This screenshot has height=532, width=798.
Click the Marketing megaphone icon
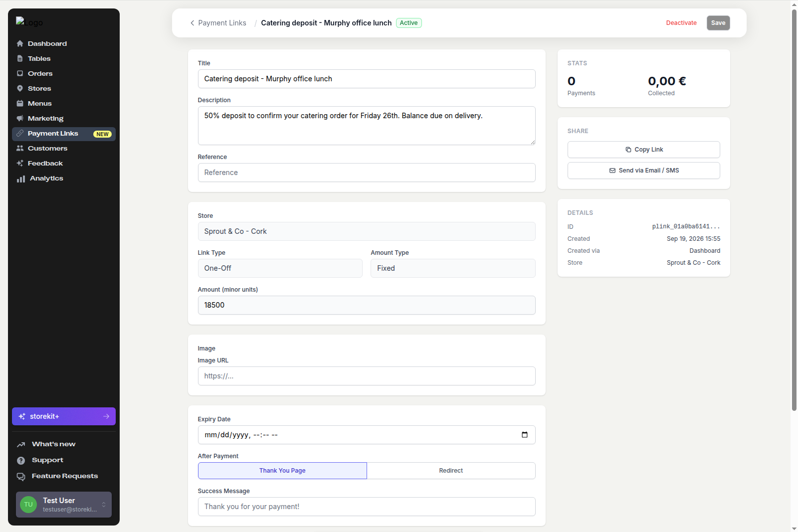coord(20,119)
